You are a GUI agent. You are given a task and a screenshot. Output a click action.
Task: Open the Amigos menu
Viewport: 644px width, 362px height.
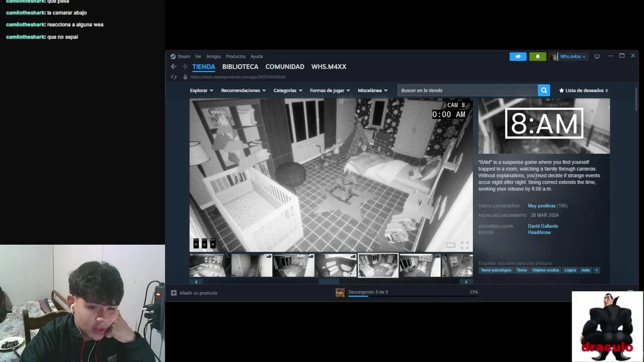(213, 56)
